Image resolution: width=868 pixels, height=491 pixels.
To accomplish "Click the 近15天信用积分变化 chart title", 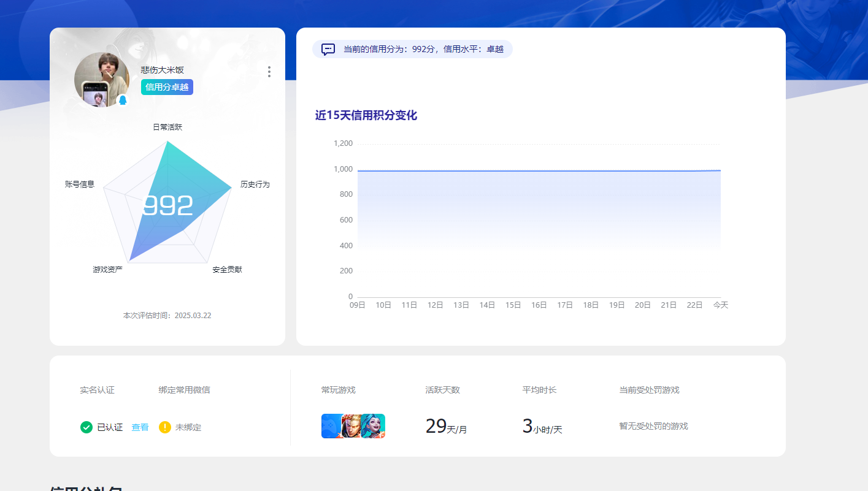I will [x=366, y=115].
